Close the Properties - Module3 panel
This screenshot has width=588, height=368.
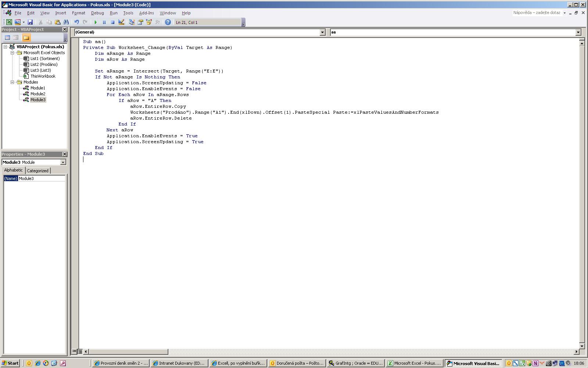pyautogui.click(x=65, y=154)
